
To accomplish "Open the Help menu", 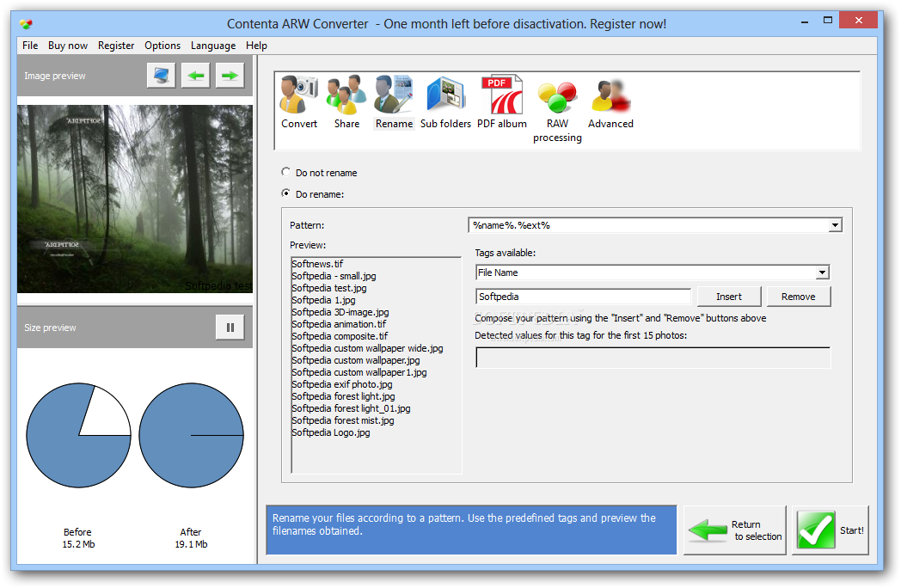I will [256, 46].
